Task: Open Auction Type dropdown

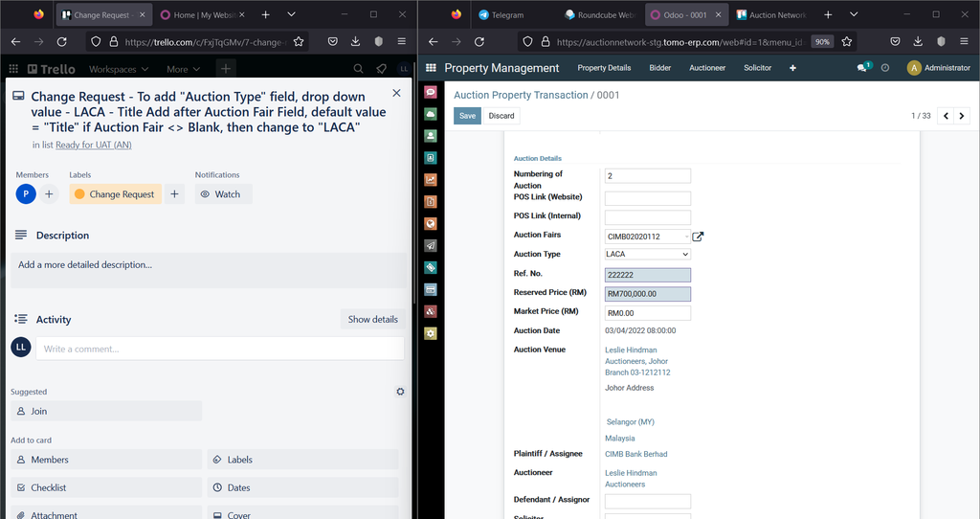Action: pos(648,254)
